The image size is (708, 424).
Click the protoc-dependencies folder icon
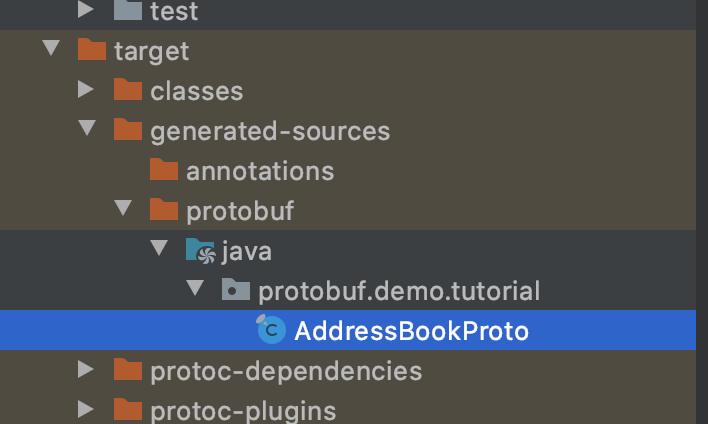[x=128, y=371]
